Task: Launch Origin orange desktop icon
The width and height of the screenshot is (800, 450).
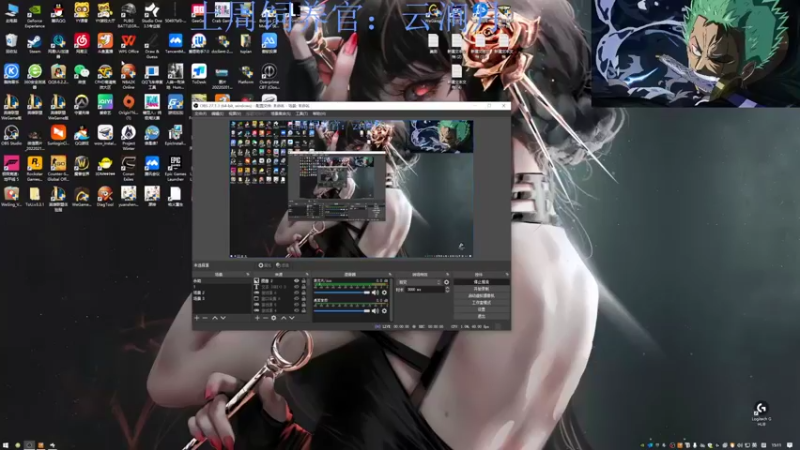Action: 129,106
